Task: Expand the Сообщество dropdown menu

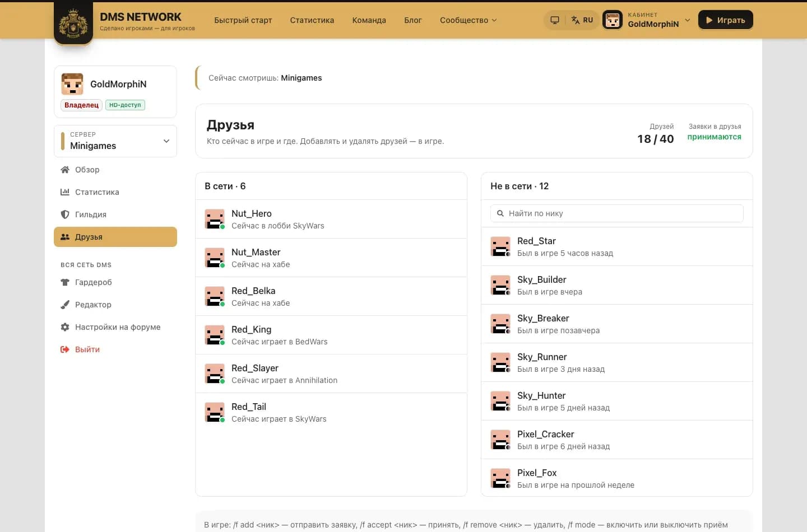Action: pyautogui.click(x=469, y=20)
